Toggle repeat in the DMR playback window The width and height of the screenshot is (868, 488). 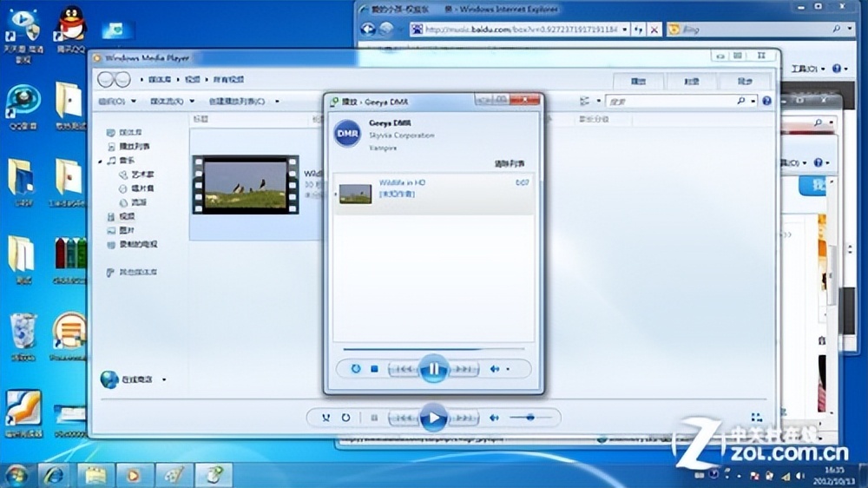(x=356, y=369)
